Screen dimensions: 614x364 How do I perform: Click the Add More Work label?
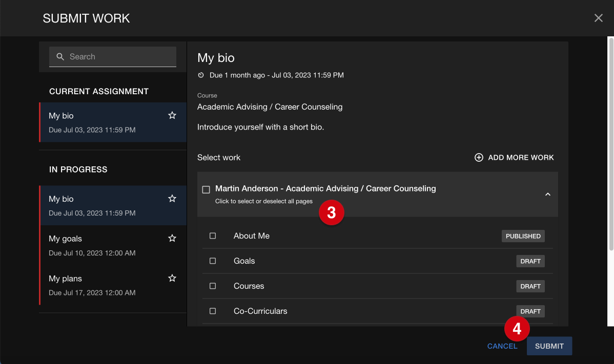(521, 158)
